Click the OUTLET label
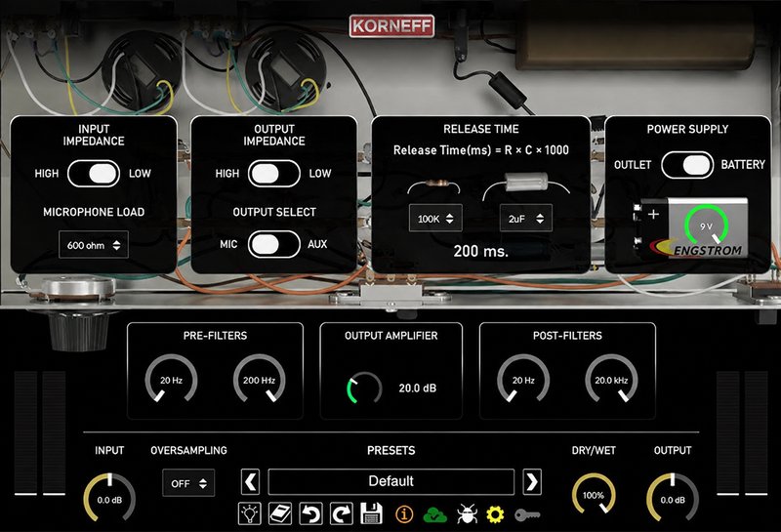Image resolution: width=781 pixels, height=532 pixels. [633, 165]
